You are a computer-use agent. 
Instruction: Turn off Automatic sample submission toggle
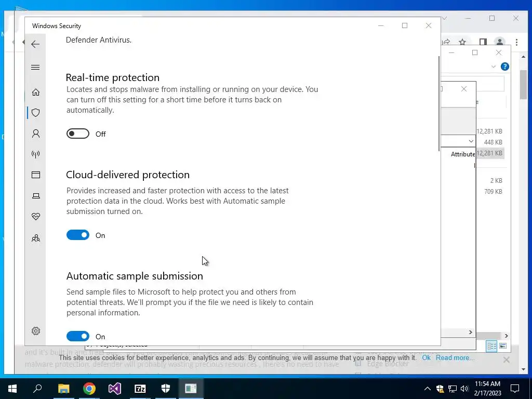coord(78,336)
